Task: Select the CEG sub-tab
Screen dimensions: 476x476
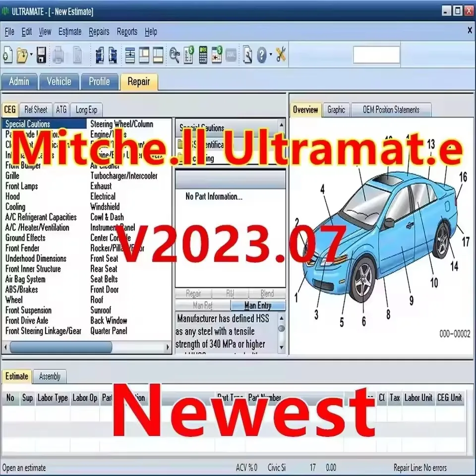Action: (x=10, y=110)
